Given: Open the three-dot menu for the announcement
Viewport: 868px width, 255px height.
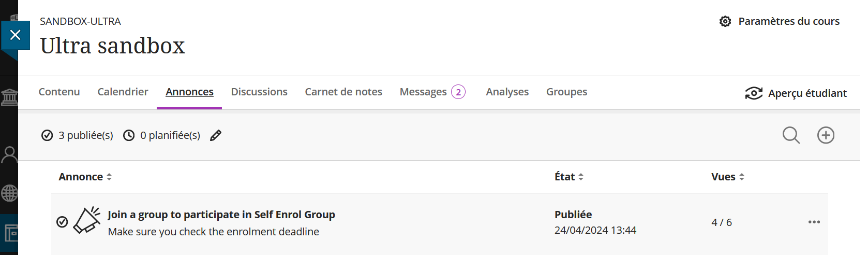Looking at the screenshot, I should 814,222.
